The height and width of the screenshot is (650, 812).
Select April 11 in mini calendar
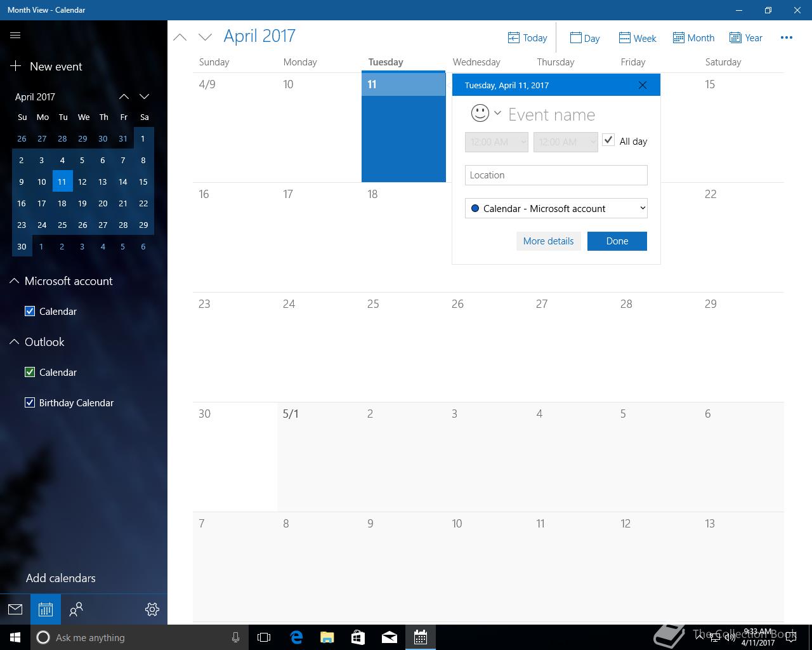[x=62, y=182]
